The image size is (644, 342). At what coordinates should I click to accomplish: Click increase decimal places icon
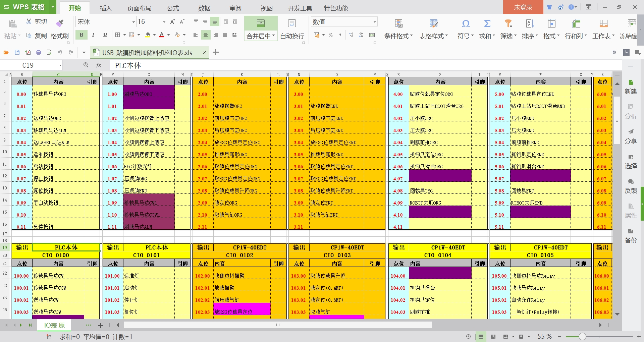click(351, 35)
